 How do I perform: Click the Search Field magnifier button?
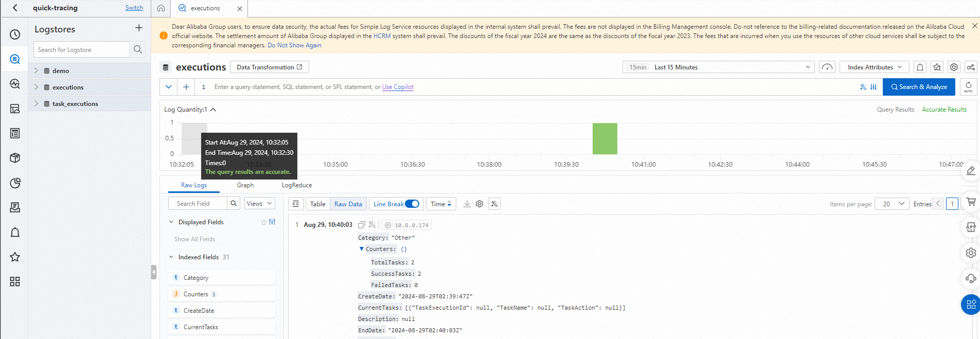pos(234,203)
